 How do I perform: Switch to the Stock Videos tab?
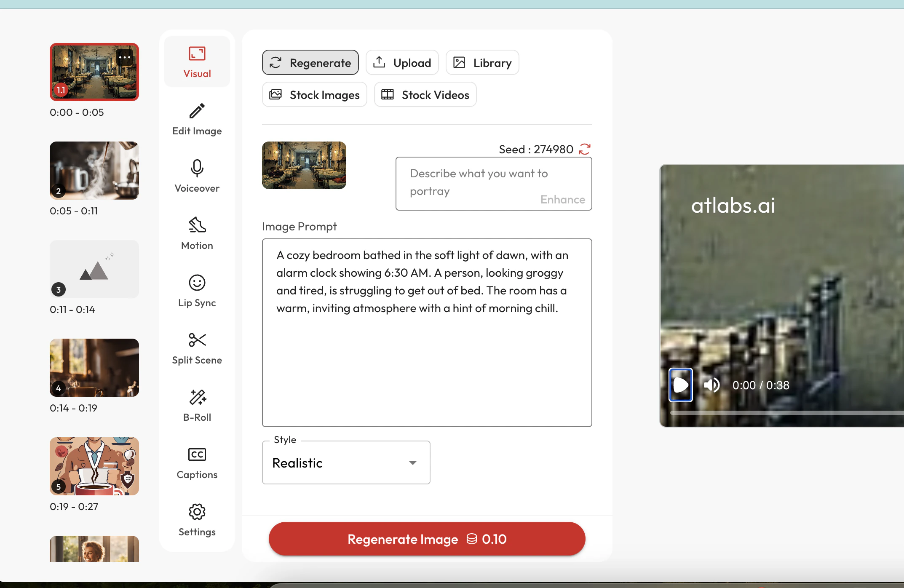(425, 95)
